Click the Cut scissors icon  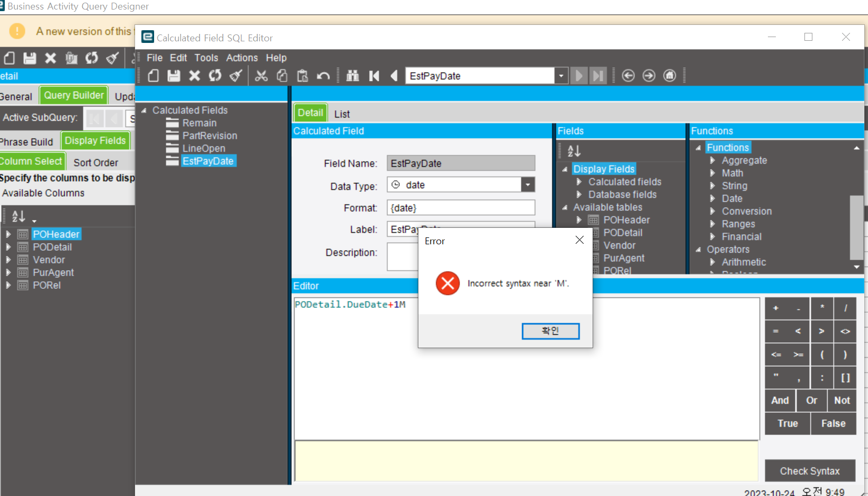point(261,76)
